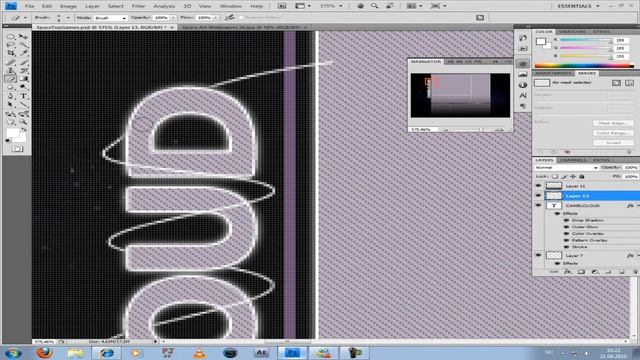Select the Brush tool in toolbox
The width and height of the screenshot is (640, 360).
(23, 62)
